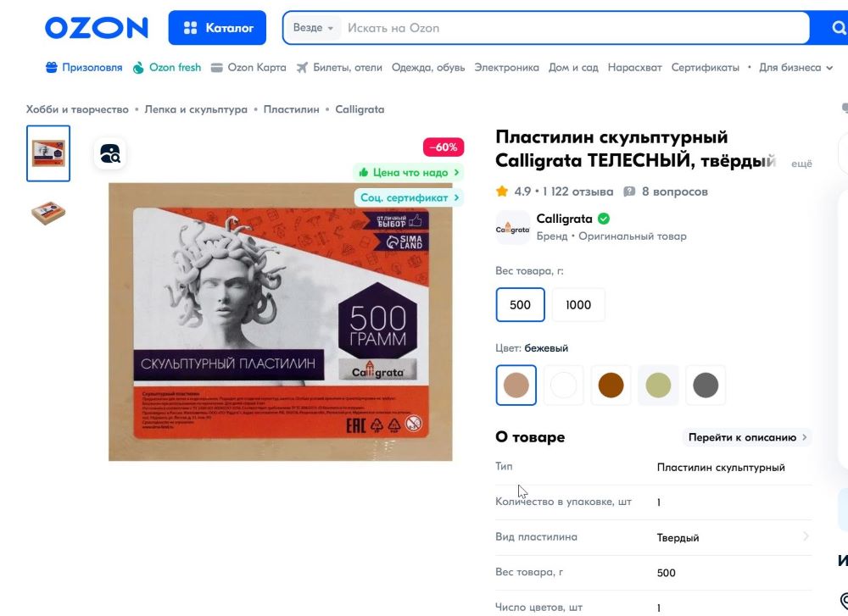848x616 pixels.
Task: Click the OZON logo
Action: click(97, 28)
